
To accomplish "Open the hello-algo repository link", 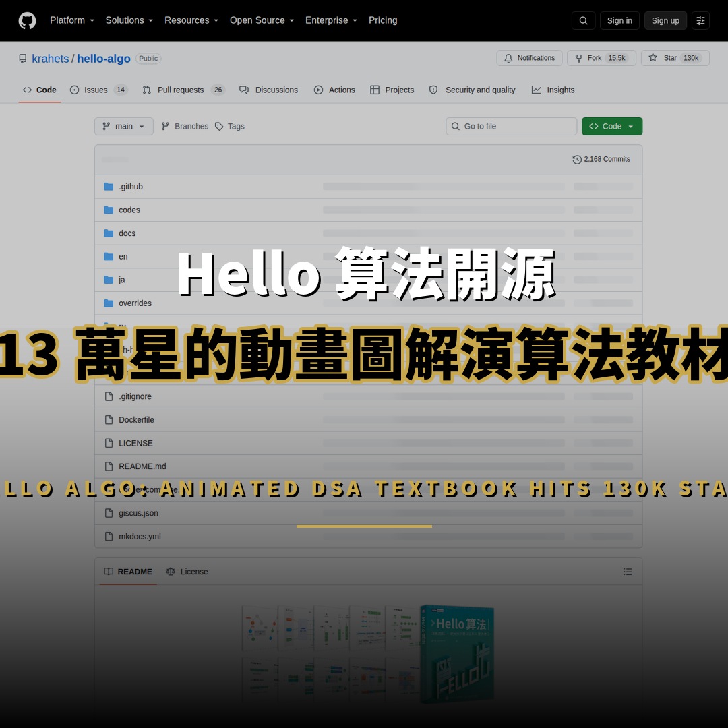I will click(x=104, y=59).
